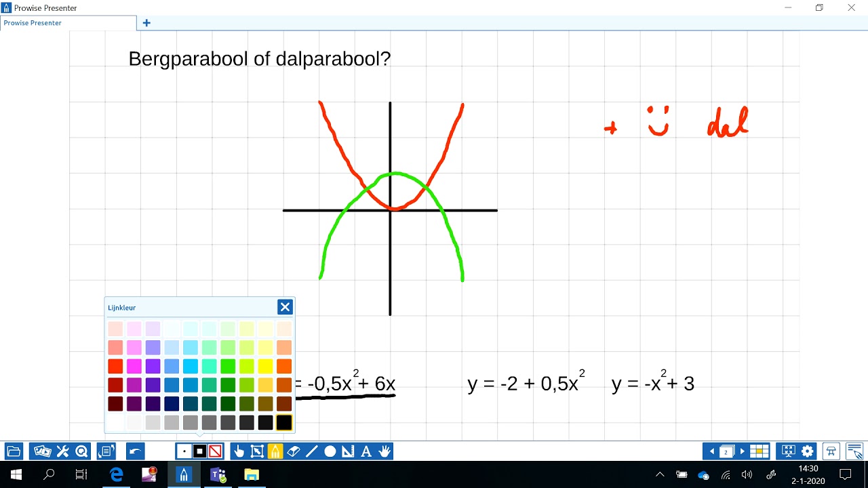Select the formula 'y = -x² + 3'

pyautogui.click(x=653, y=383)
